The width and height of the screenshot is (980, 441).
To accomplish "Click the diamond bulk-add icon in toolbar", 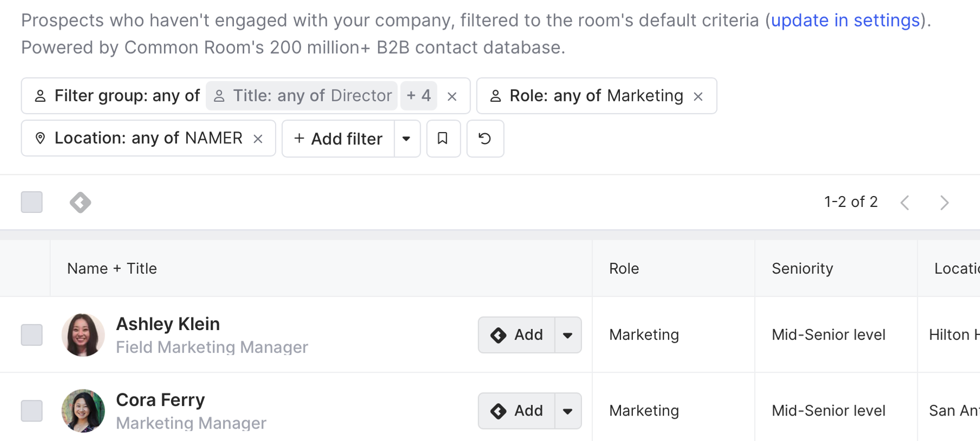I will tap(80, 203).
